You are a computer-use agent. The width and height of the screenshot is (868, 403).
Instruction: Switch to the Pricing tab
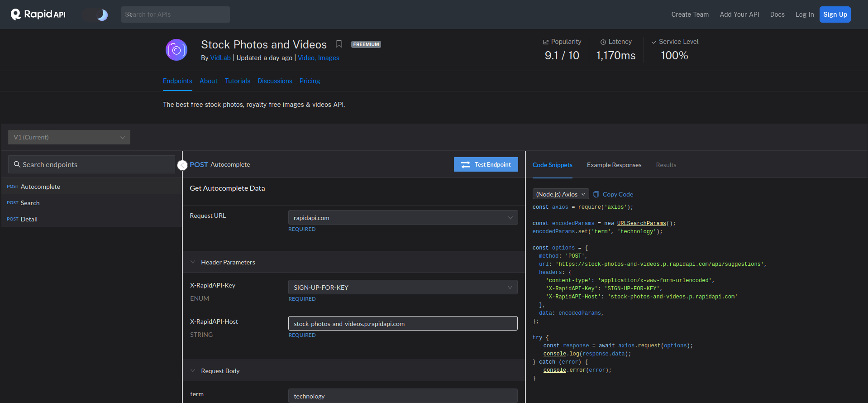pyautogui.click(x=310, y=81)
